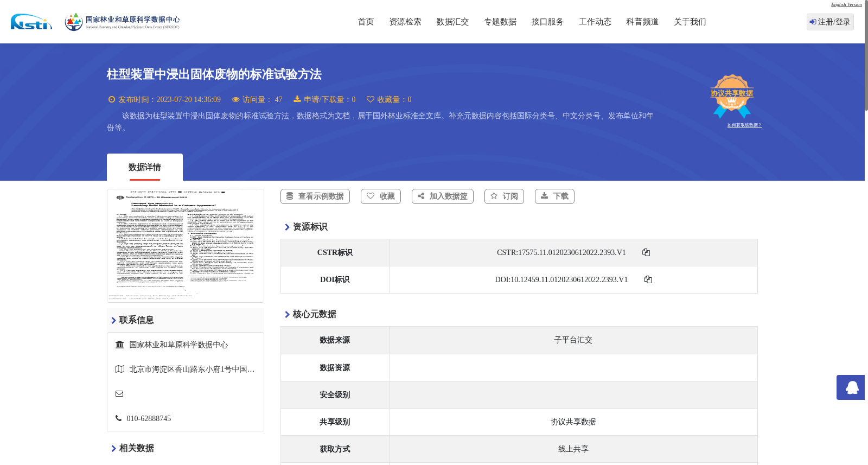Collapse the 相关数据 section
Screen dimensions: 868x465
[x=114, y=449]
